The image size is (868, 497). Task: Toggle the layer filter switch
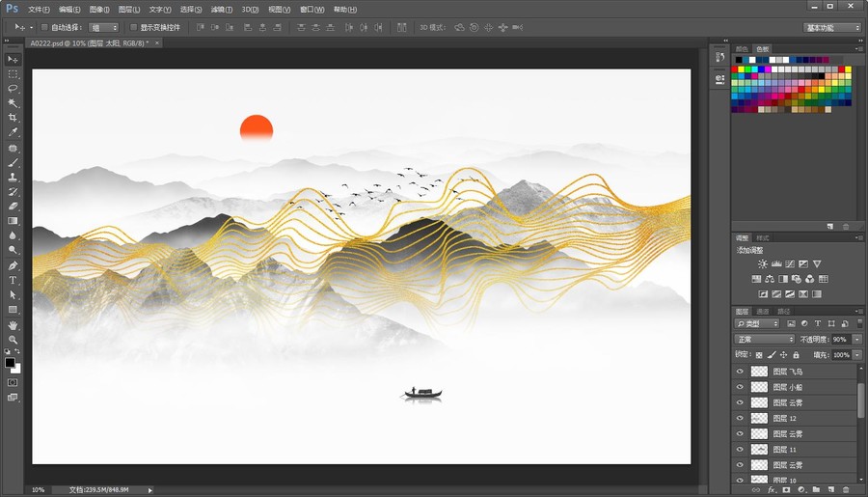click(859, 323)
